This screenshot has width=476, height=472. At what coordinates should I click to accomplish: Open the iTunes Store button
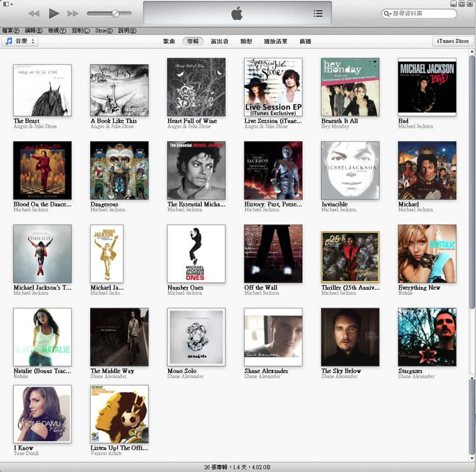point(453,41)
